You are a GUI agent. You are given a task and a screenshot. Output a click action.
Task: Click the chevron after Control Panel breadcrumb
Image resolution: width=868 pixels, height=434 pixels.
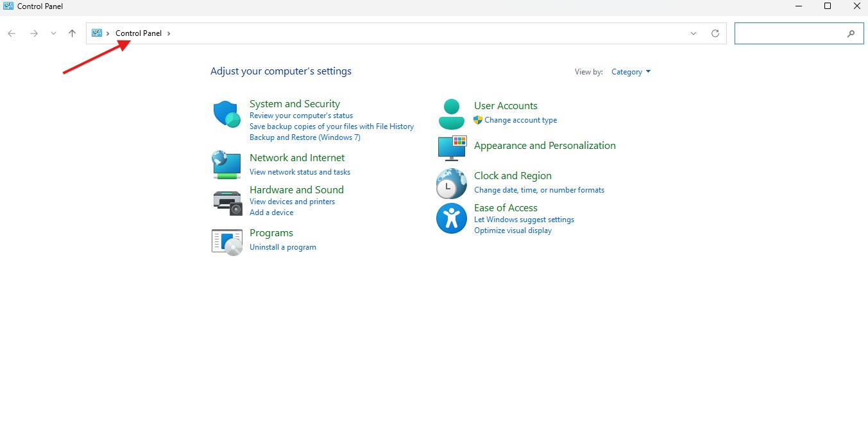coord(169,33)
